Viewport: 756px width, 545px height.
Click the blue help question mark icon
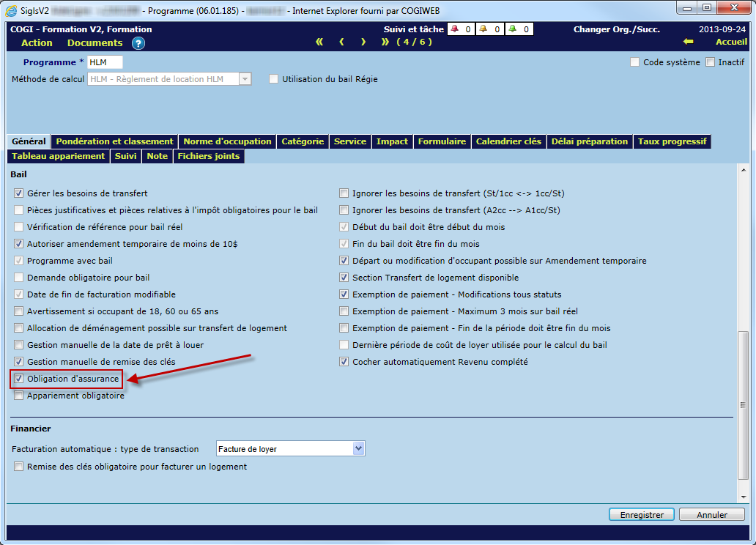(138, 43)
